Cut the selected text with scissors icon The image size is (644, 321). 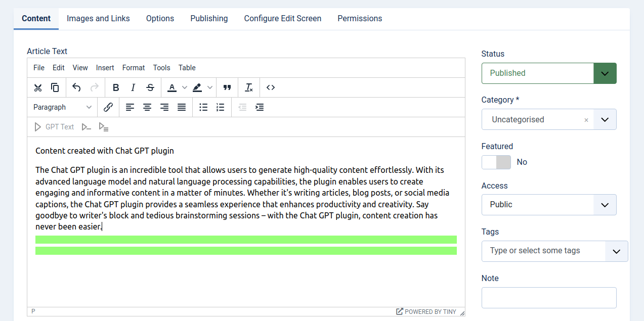[38, 87]
